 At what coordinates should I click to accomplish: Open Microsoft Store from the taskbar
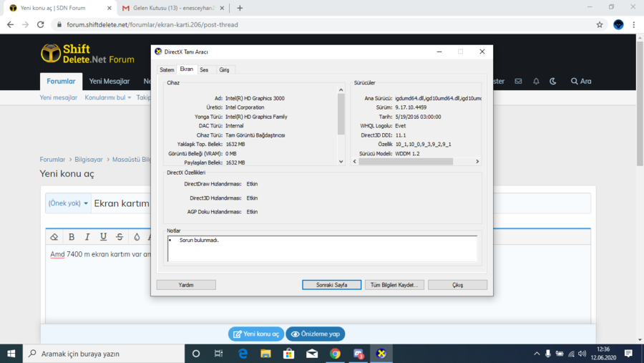click(x=288, y=354)
